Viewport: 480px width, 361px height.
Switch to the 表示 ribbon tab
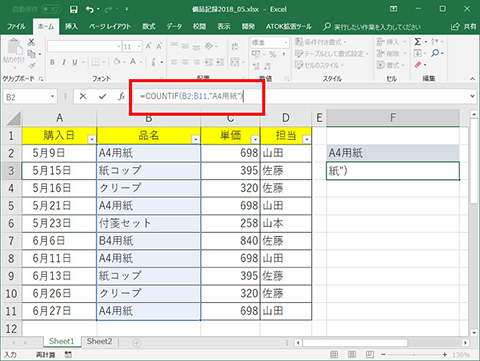click(x=224, y=27)
